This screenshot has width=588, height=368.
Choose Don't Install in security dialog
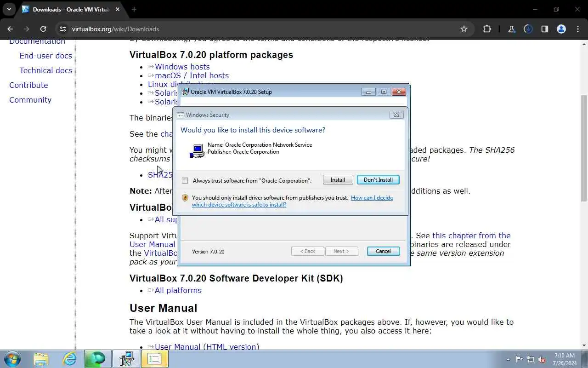click(378, 180)
